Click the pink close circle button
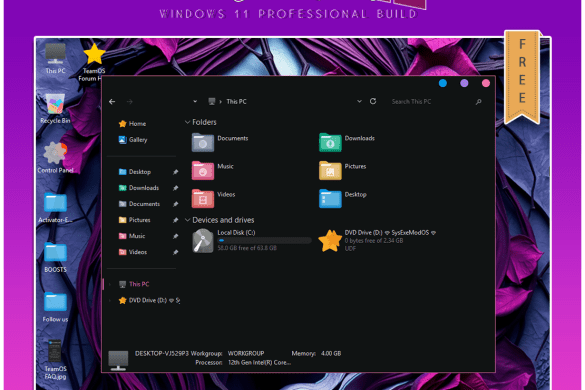The height and width of the screenshot is (390, 585). (x=486, y=83)
